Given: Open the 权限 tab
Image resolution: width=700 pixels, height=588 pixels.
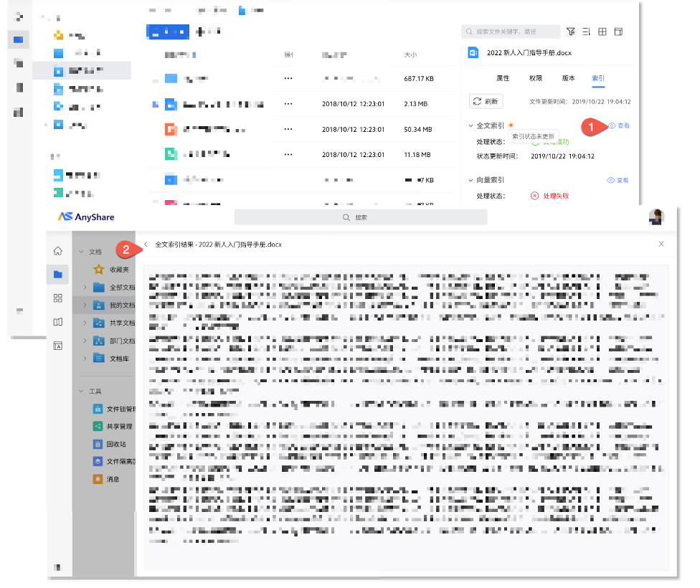Looking at the screenshot, I should 535,78.
